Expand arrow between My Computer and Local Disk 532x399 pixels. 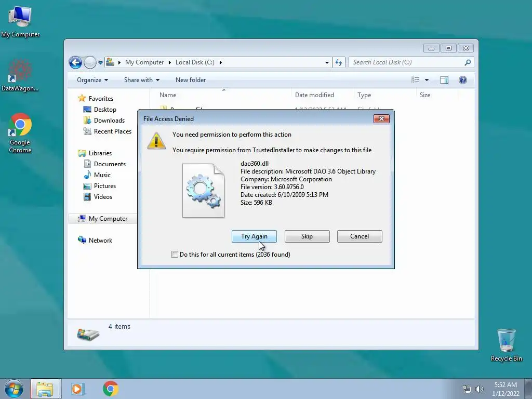pyautogui.click(x=170, y=62)
